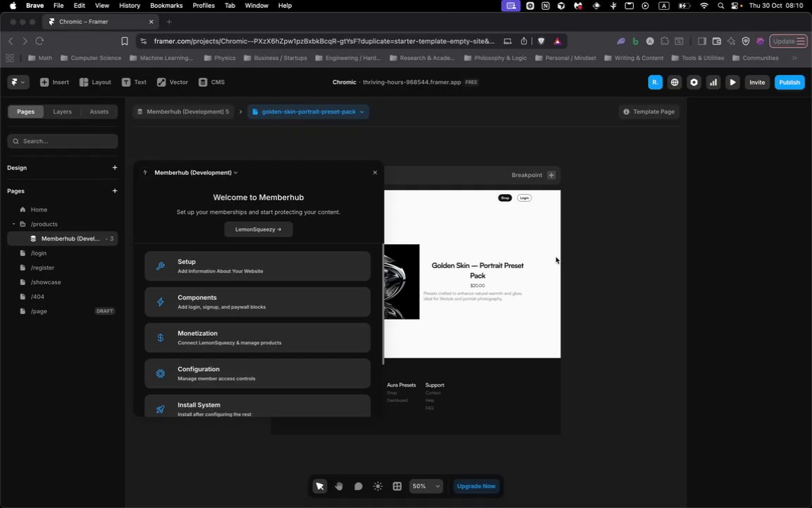Select the product image on canvas
This screenshot has height=508, width=812.
[x=402, y=282]
